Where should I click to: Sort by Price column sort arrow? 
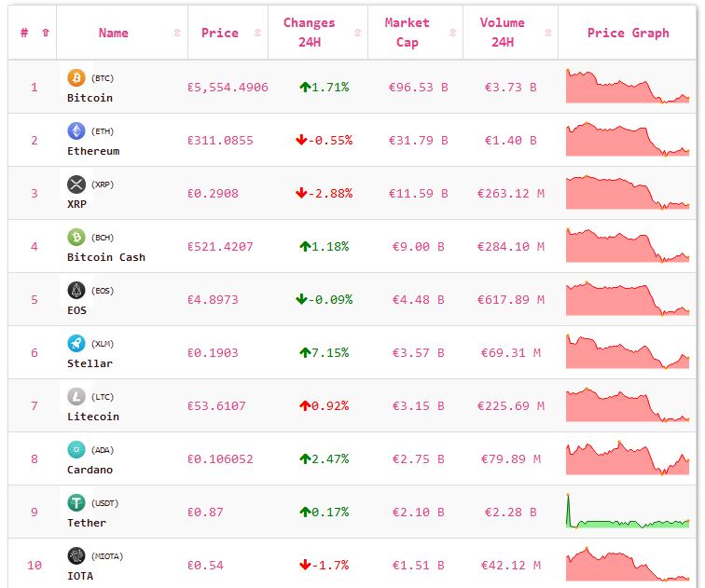tap(256, 33)
